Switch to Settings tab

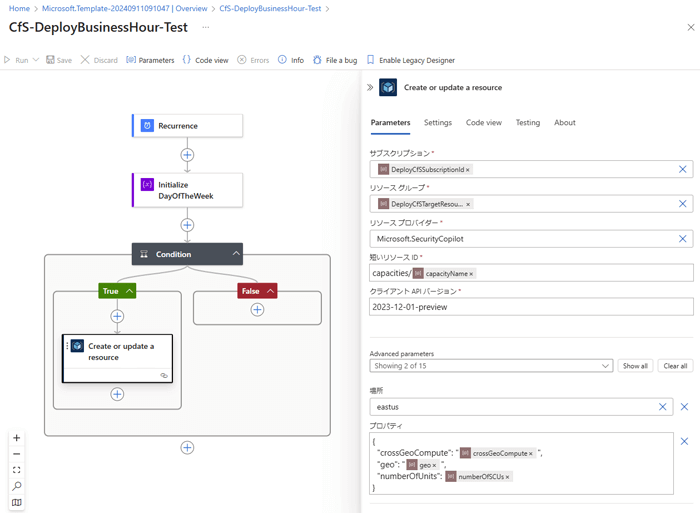point(438,123)
